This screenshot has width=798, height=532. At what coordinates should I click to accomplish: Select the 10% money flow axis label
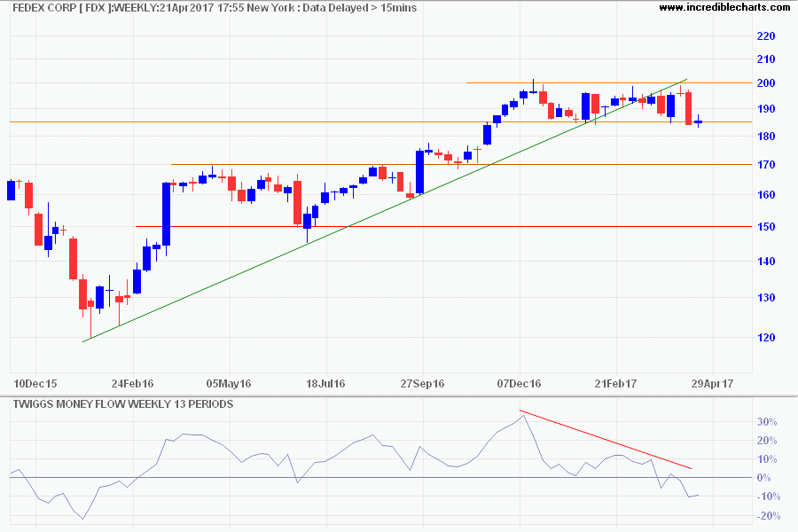click(767, 459)
